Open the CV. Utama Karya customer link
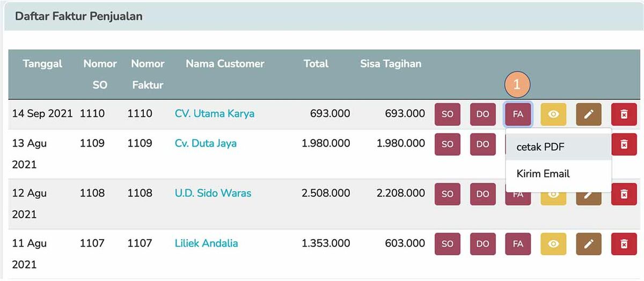The height and width of the screenshot is (281, 644). (214, 113)
